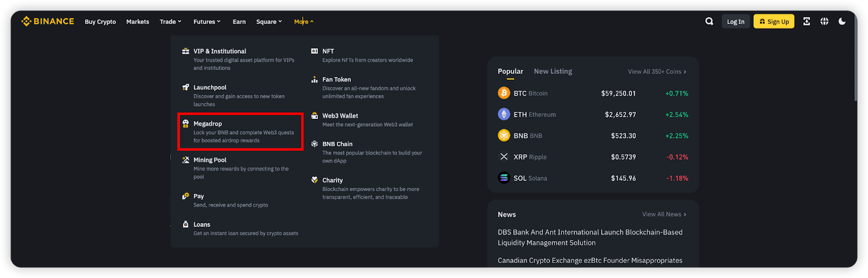Screen dimensions: 868x278
Task: Toggle dark mode moon icon
Action: [x=842, y=21]
